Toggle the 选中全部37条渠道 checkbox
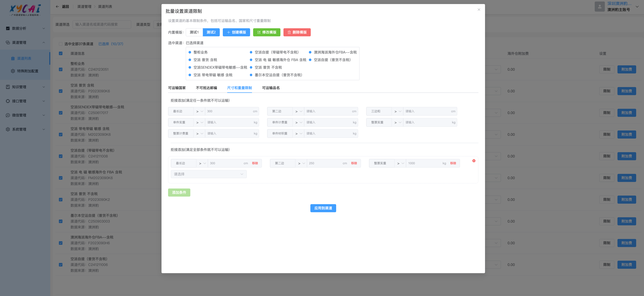Screen dimensions: 644x296 [61, 44]
